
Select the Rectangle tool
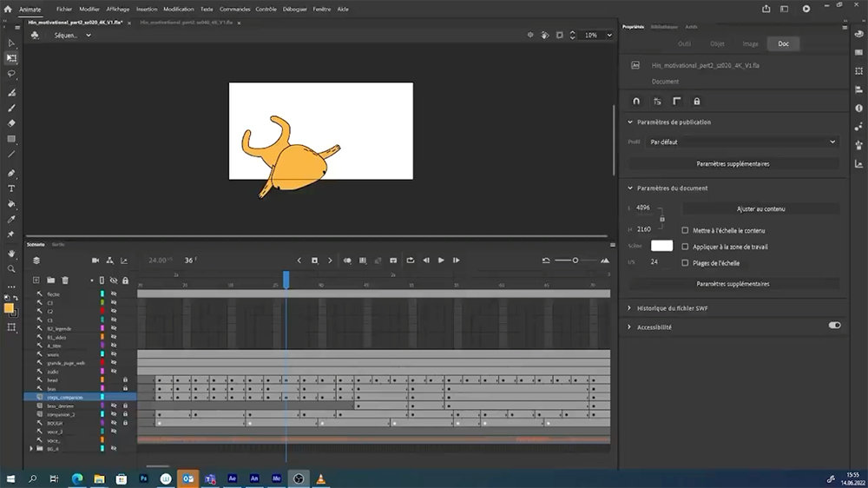coord(11,139)
